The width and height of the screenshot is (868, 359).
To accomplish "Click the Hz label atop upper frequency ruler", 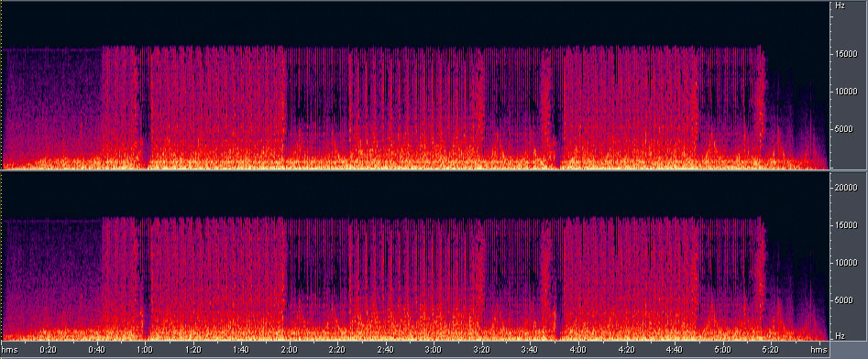I will [841, 5].
